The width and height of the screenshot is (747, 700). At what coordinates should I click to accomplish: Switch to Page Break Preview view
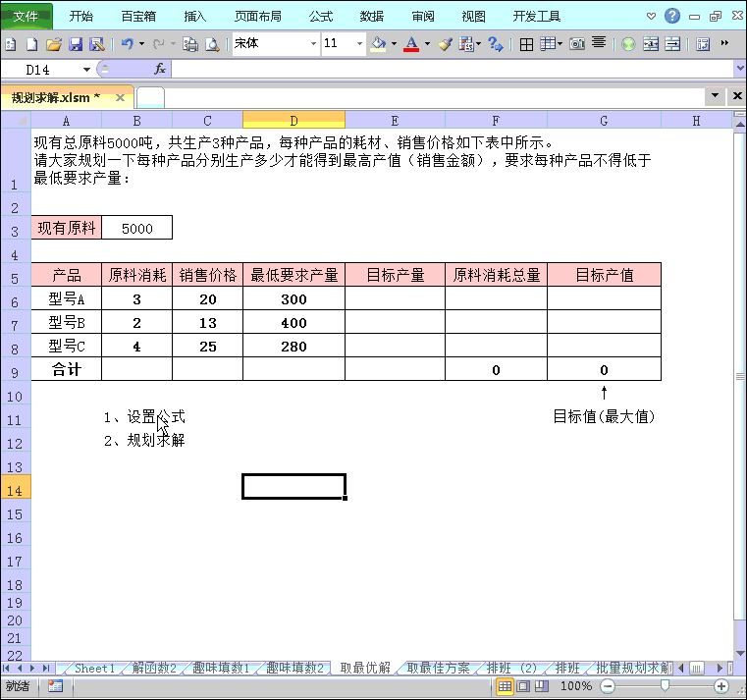coord(542,686)
